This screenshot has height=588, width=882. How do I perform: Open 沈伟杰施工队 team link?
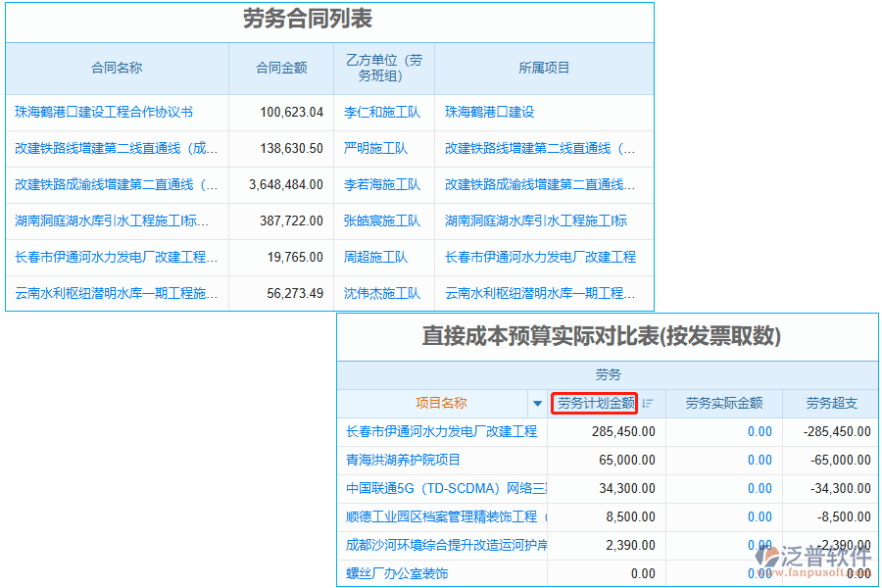(x=382, y=294)
